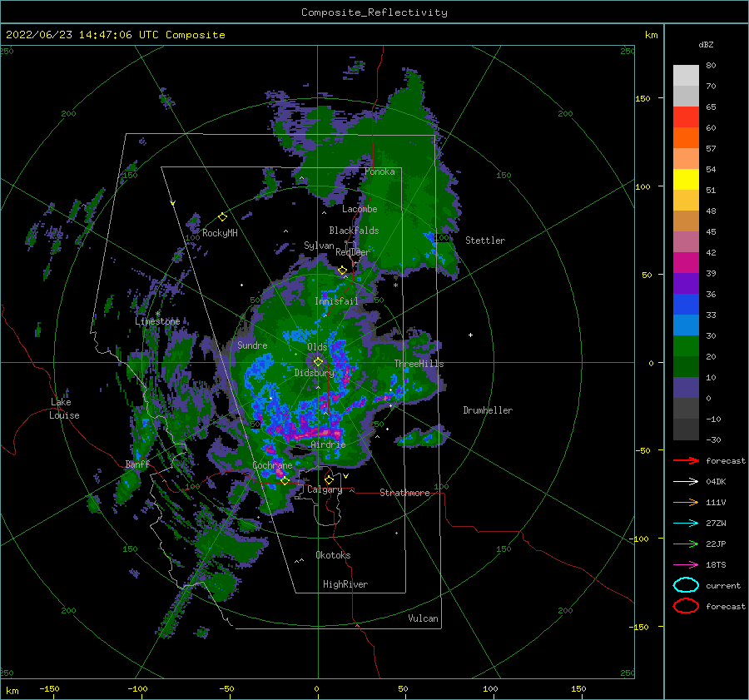
Task: Click the yellow diamond marker beside RockyMH
Action: [222, 217]
